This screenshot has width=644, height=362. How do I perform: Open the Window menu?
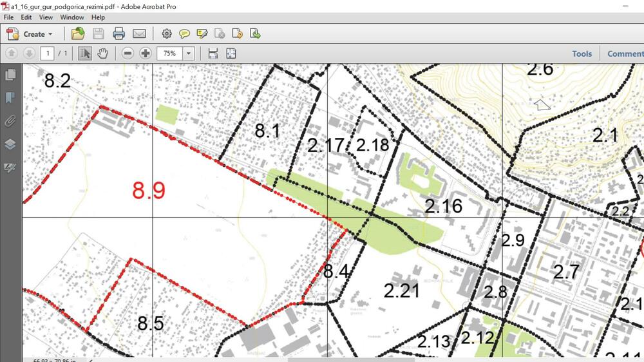72,17
